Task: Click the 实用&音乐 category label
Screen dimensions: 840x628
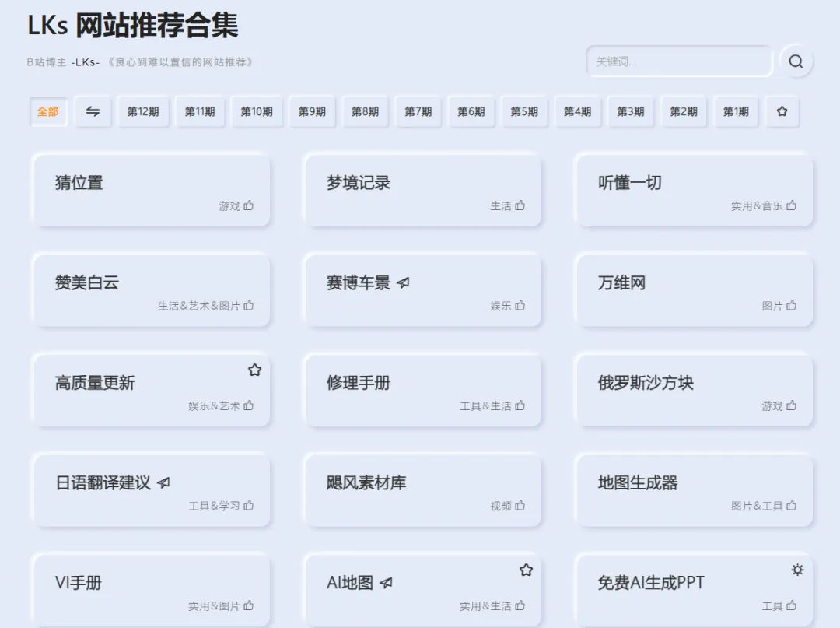Action: (757, 205)
